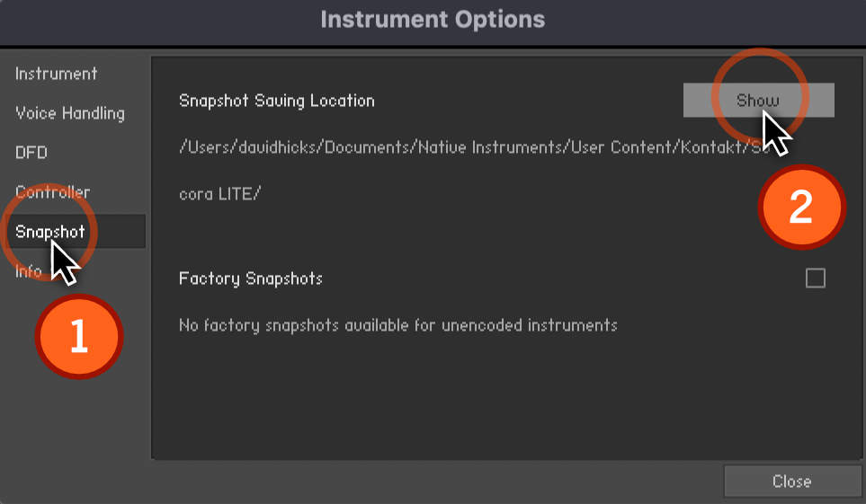Screen dimensions: 866x504
Task: Open the Info tab
Action: (x=28, y=271)
